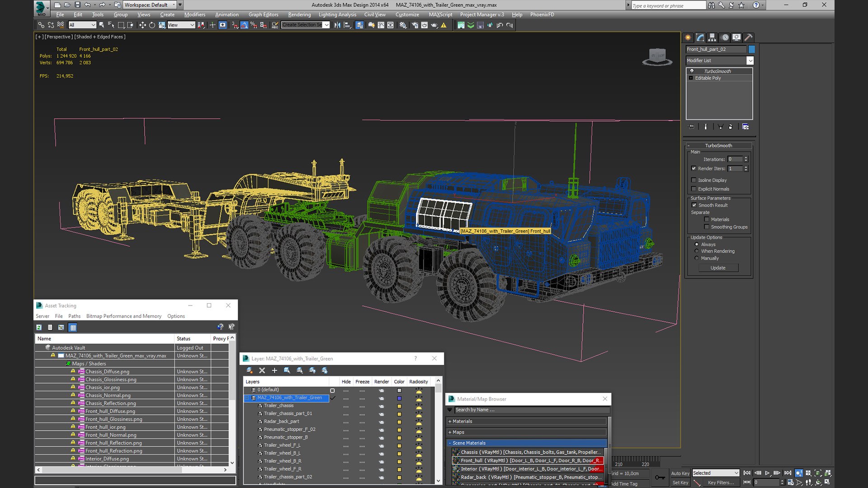Select the Select and Move tool
The image size is (868, 488).
[x=142, y=25]
